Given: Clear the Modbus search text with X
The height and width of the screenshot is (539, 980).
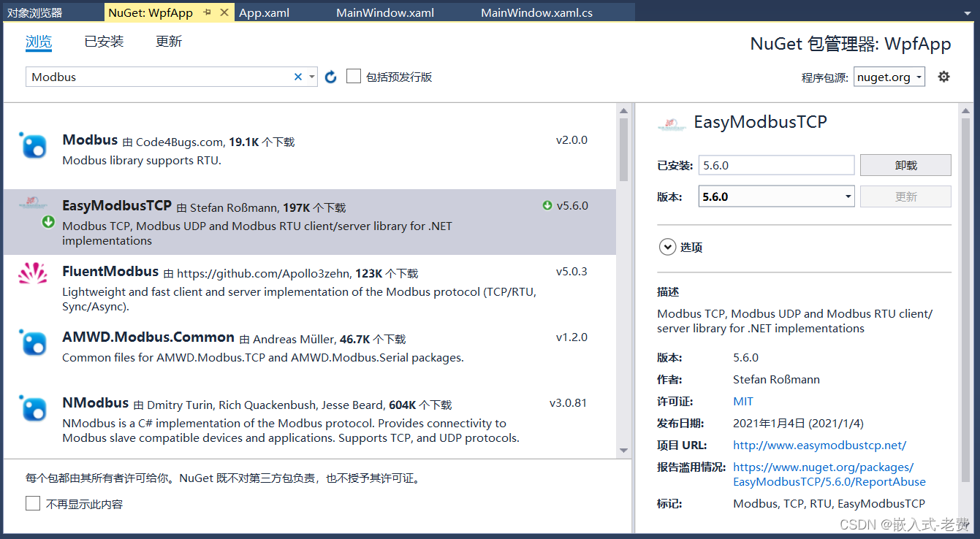Looking at the screenshot, I should [298, 77].
